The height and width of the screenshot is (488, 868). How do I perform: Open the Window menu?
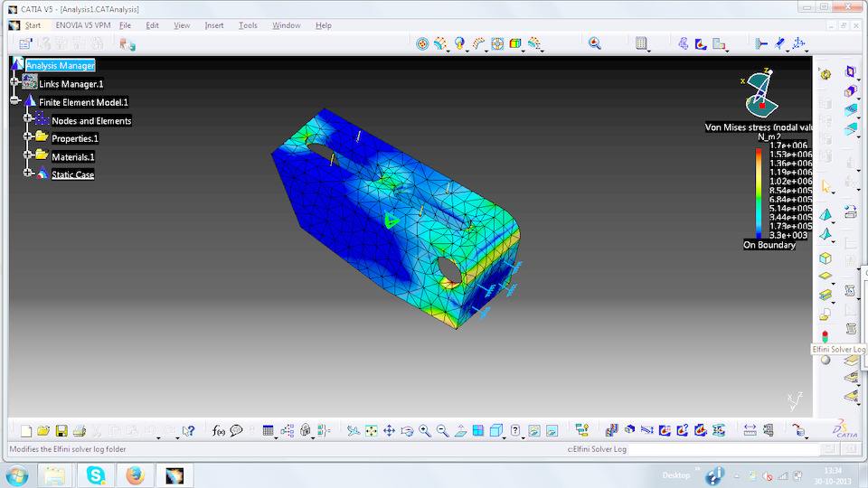point(287,25)
